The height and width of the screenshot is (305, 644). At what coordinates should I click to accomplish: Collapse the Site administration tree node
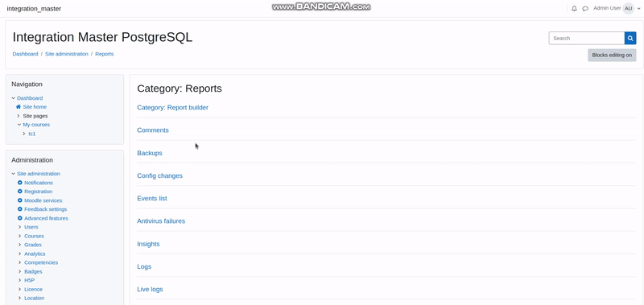tap(14, 174)
